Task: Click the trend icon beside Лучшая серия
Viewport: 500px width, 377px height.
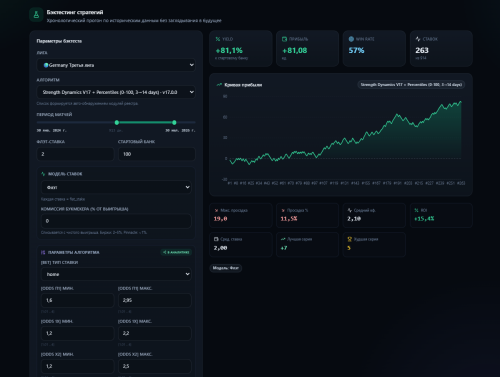Action: (283, 239)
